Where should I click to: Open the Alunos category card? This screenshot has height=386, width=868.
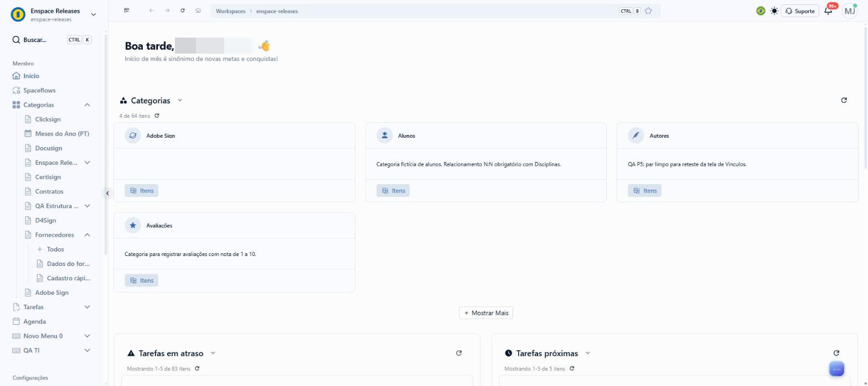pos(486,162)
